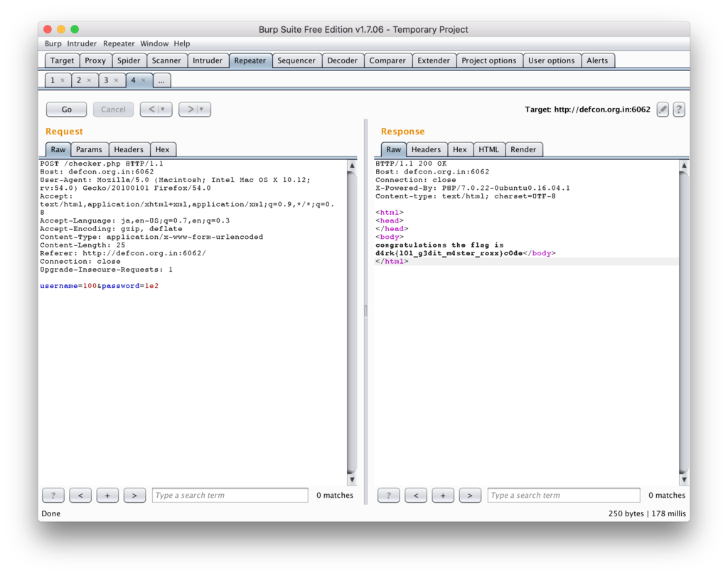
Task: Click the Cancel button
Action: pyautogui.click(x=113, y=110)
